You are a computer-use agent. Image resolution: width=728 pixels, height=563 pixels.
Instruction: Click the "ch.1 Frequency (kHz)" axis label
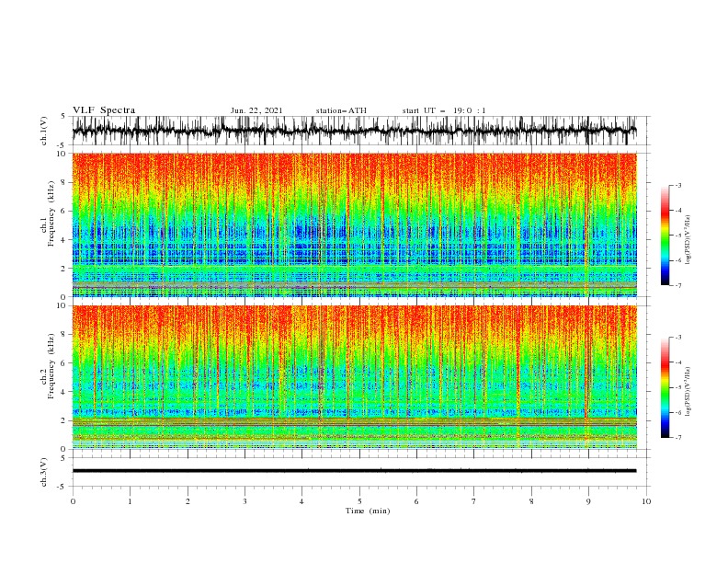tap(48, 213)
